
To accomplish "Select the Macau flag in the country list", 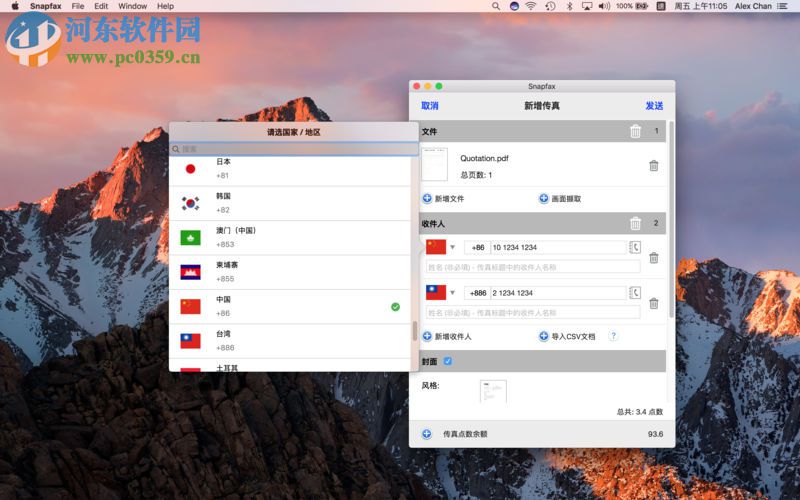I will click(190, 238).
